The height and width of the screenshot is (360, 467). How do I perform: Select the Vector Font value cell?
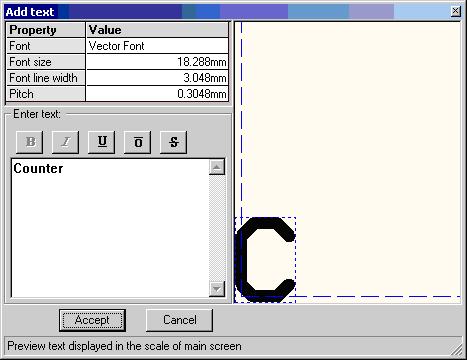pos(157,46)
